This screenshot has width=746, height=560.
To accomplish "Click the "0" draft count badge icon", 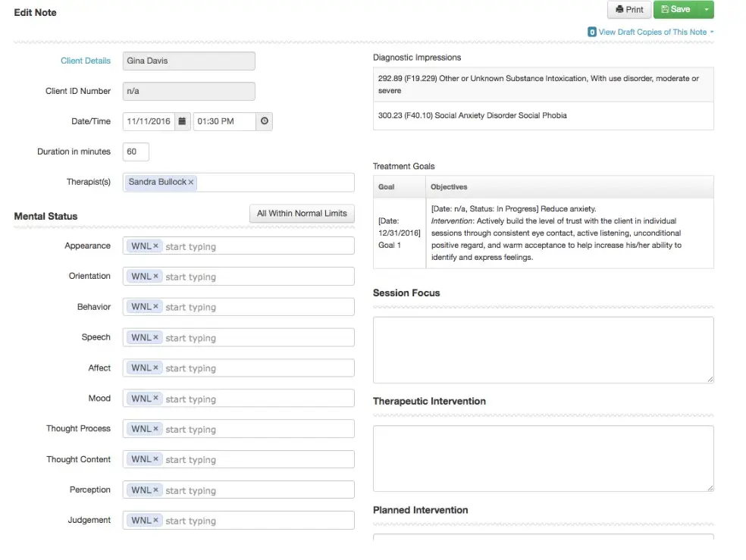I will tap(592, 33).
